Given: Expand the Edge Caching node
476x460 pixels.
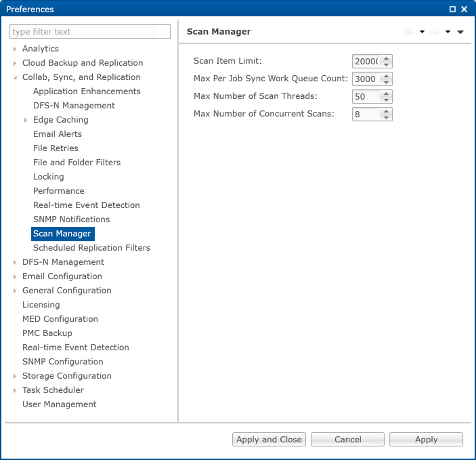Looking at the screenshot, I should [x=26, y=121].
